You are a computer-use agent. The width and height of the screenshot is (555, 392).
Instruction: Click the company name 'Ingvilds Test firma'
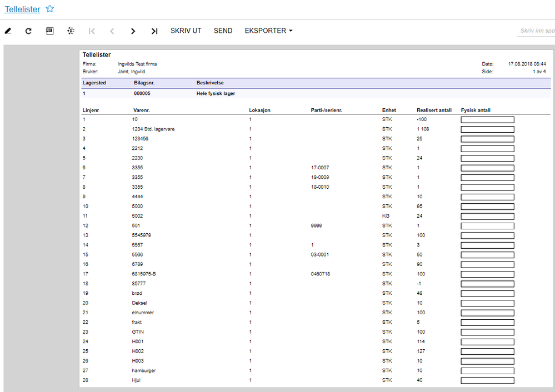[137, 64]
